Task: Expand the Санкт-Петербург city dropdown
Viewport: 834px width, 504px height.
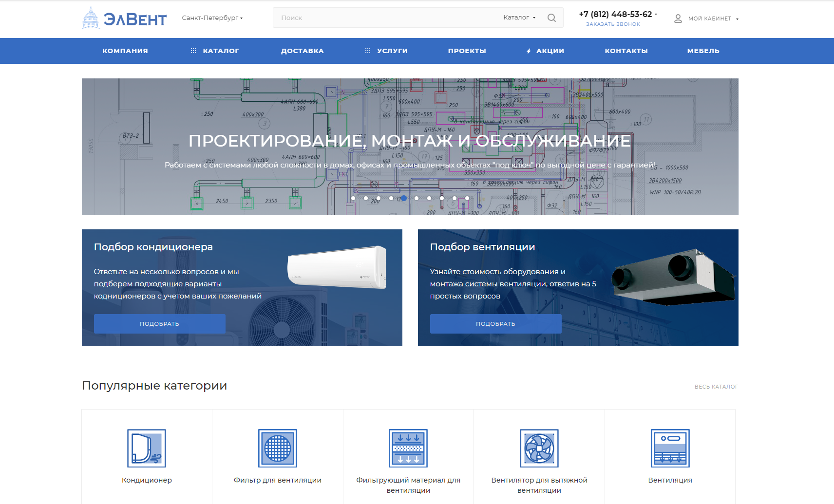Action: click(212, 18)
